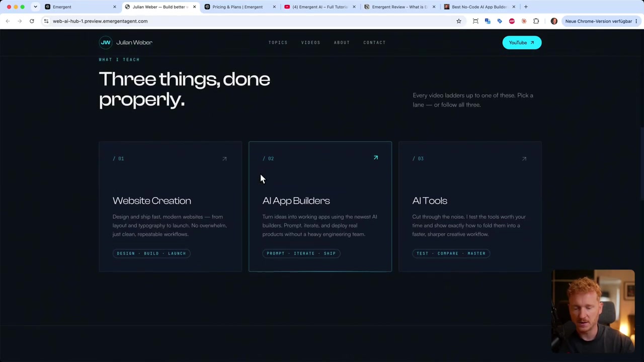
Task: Open the arrow icon on AI Tools card
Action: pyautogui.click(x=524, y=159)
